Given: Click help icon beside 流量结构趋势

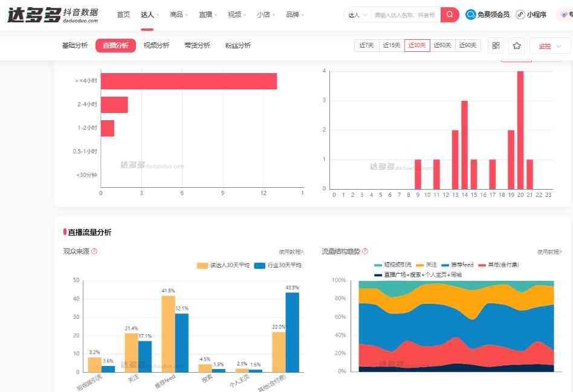Looking at the screenshot, I should click(x=365, y=251).
